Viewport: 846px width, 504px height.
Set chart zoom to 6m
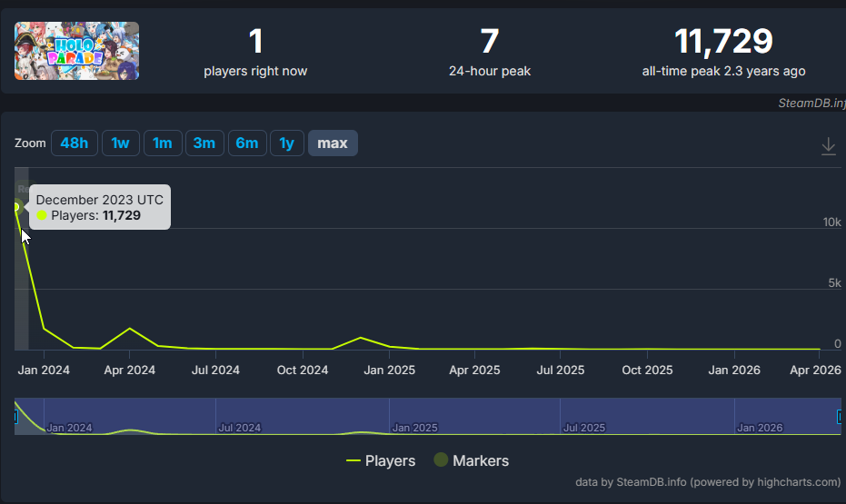(247, 143)
